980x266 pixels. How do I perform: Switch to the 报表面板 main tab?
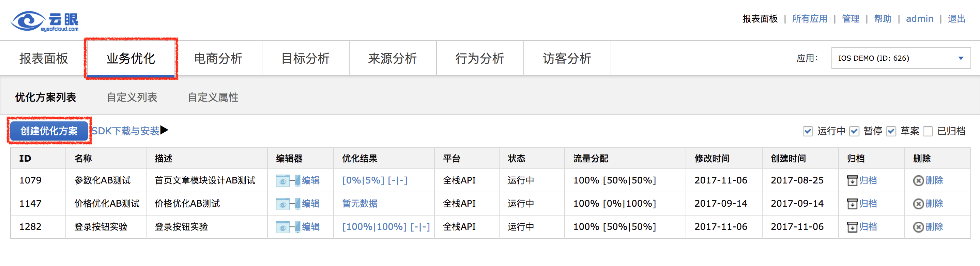point(44,58)
